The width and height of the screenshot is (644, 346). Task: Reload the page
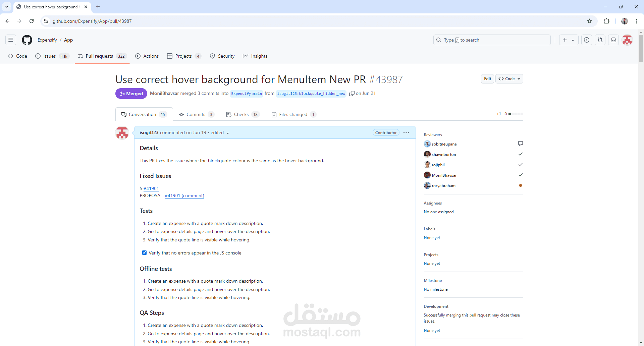pos(32,21)
